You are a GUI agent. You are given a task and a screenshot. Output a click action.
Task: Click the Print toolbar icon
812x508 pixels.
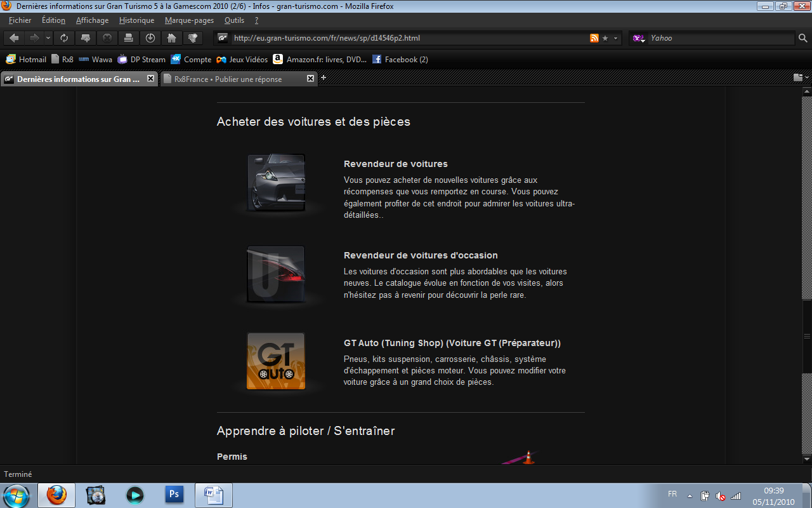tap(128, 38)
